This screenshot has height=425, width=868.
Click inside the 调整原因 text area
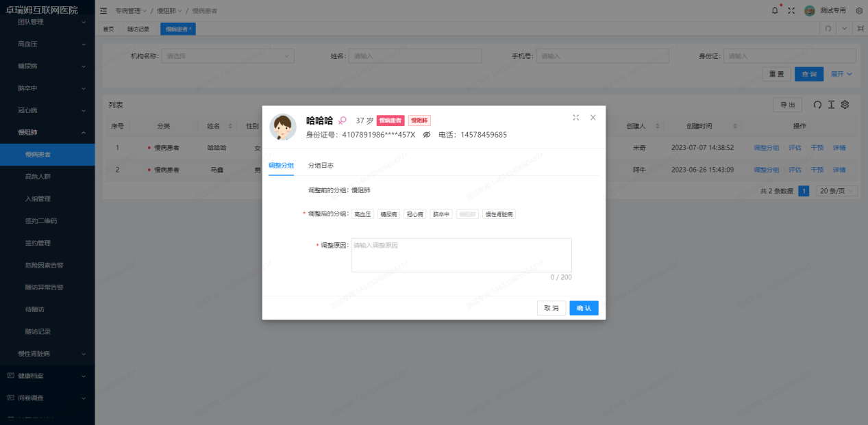460,255
